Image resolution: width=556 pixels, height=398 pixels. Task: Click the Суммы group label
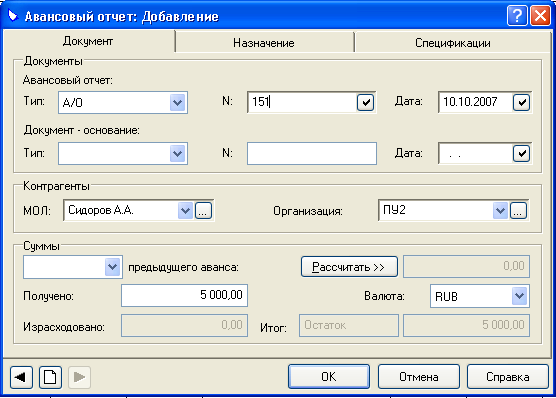(x=41, y=246)
